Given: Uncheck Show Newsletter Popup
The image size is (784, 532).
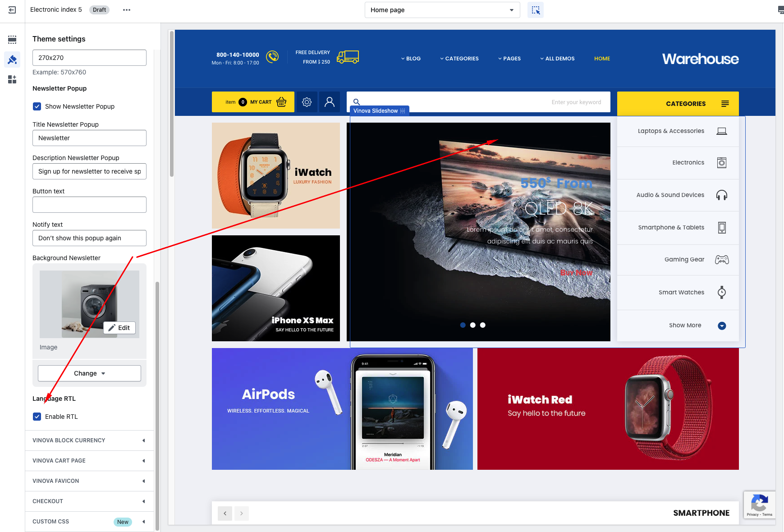Looking at the screenshot, I should [37, 106].
